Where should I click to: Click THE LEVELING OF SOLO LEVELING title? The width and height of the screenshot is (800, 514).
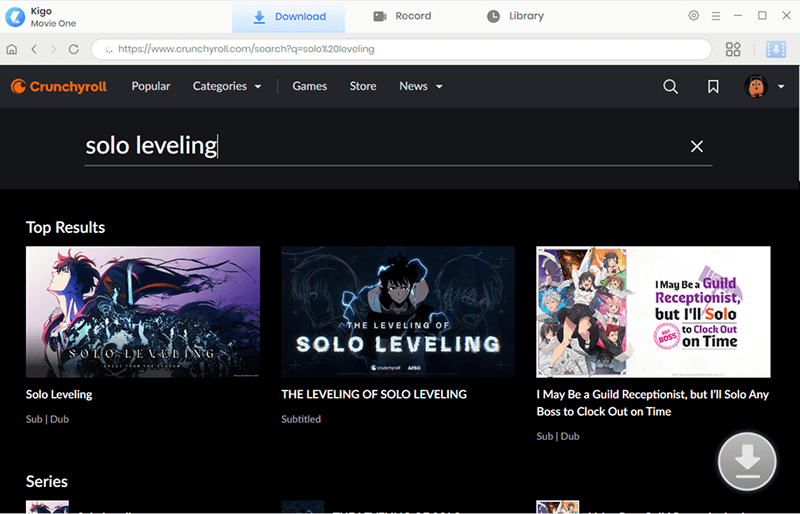tap(374, 394)
